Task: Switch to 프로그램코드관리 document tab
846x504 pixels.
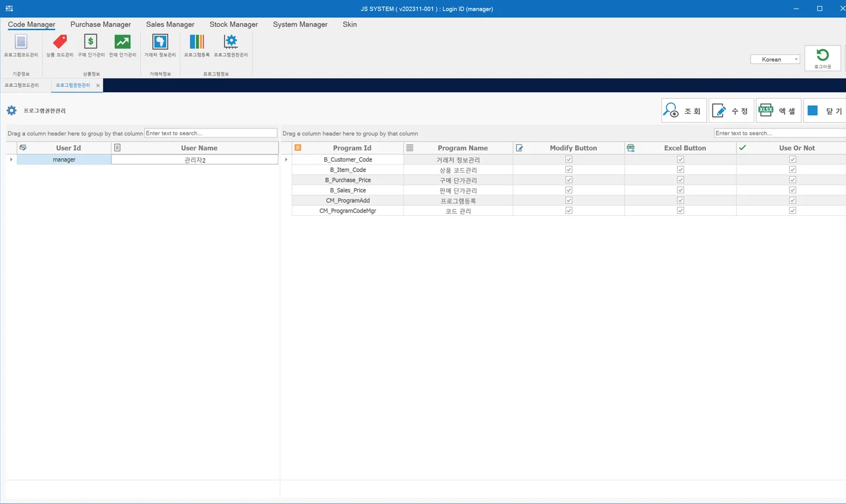Action: click(22, 85)
